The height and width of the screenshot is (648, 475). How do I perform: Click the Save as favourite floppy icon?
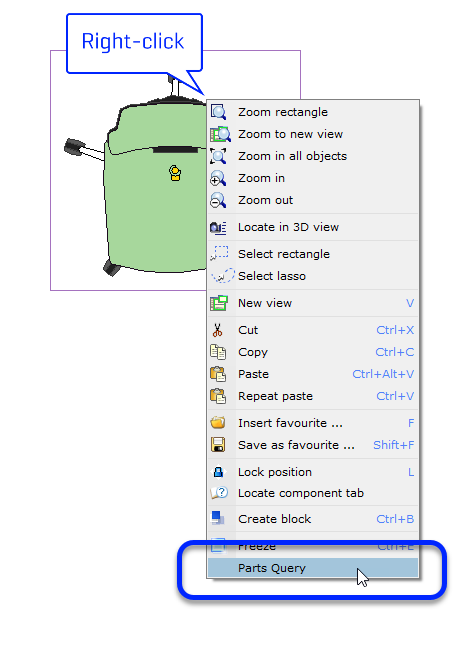click(218, 445)
